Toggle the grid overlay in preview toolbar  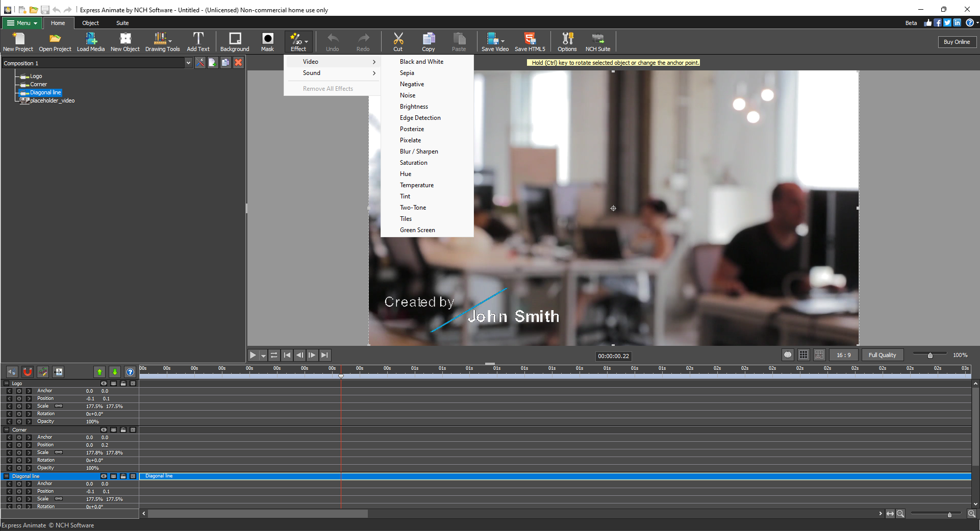(803, 355)
